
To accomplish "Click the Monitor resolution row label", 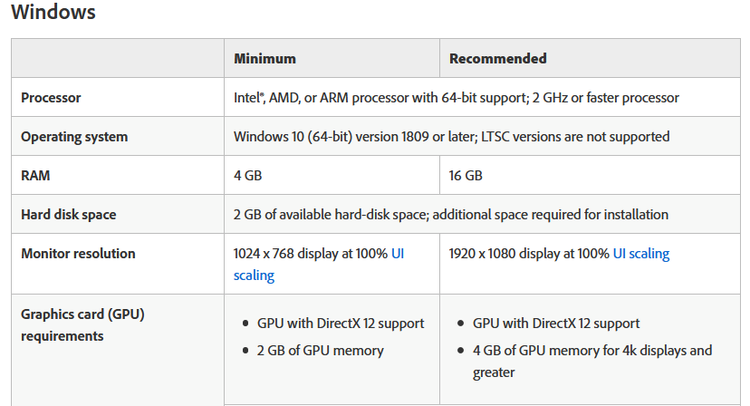I will pyautogui.click(x=78, y=253).
